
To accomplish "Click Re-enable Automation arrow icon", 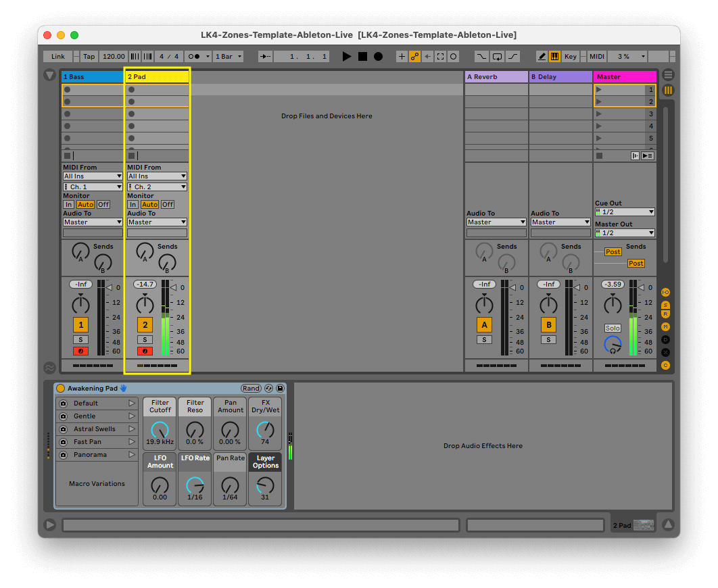I will [x=427, y=56].
